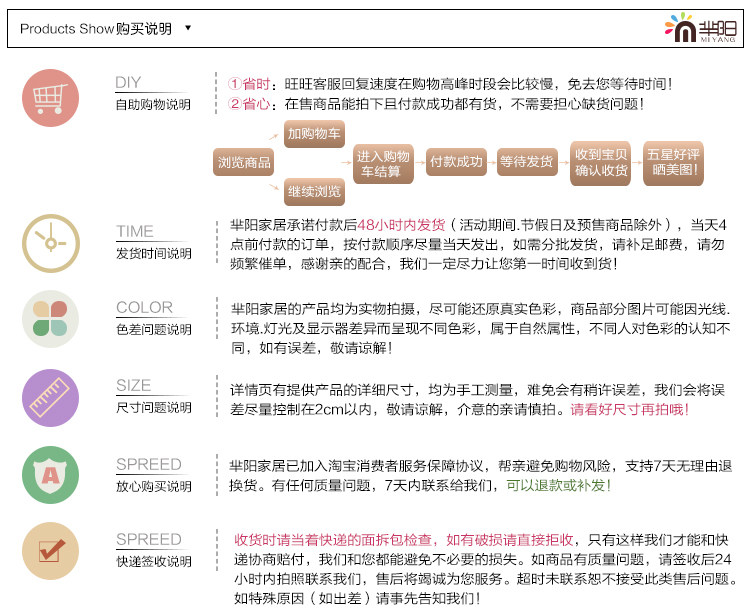
Task: Click the 自助购物说明 label
Action: click(153, 104)
